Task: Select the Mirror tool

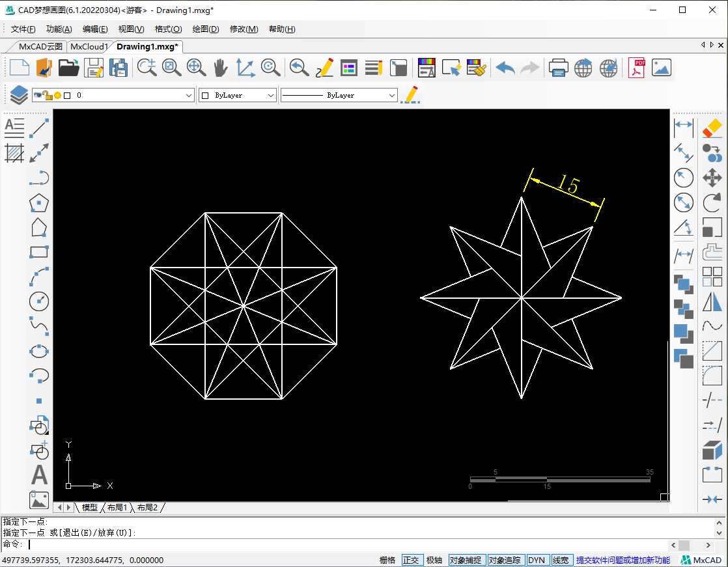Action: (712, 301)
